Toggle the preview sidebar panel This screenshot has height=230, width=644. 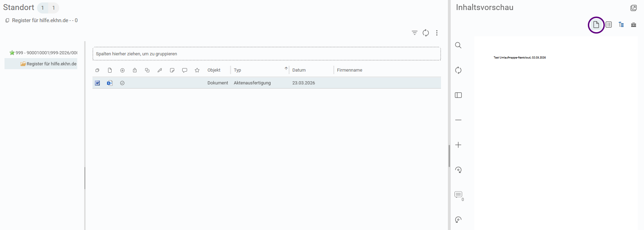point(458,95)
